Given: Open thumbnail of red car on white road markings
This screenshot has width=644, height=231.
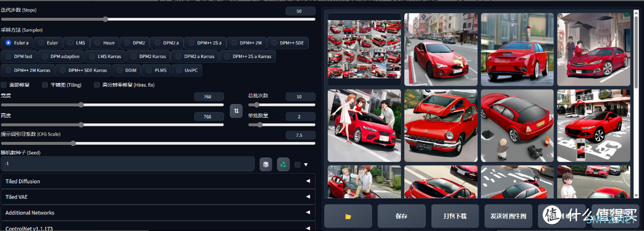Looking at the screenshot, I should (593, 126).
